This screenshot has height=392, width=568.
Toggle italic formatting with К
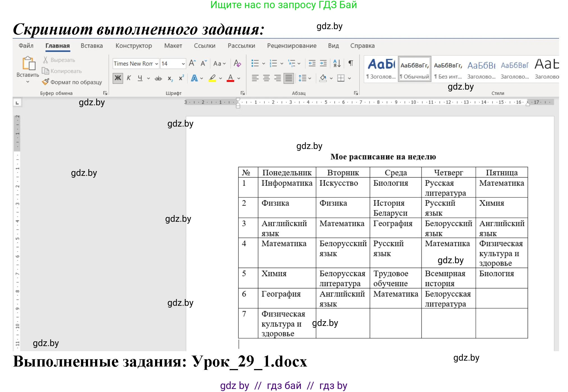(128, 78)
